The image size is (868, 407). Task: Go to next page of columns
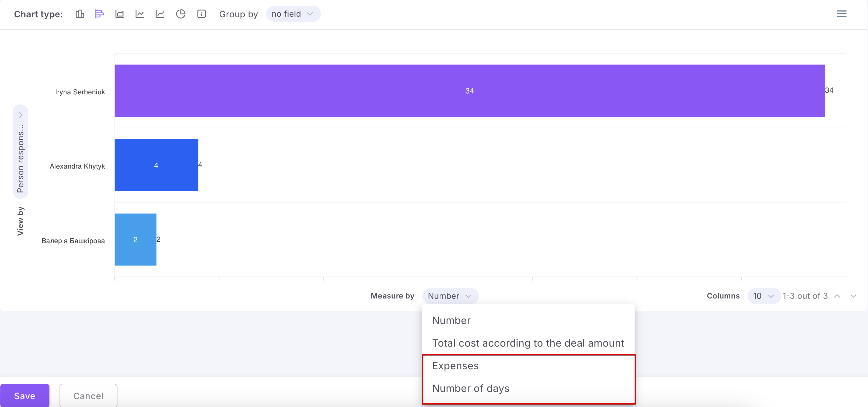point(853,296)
